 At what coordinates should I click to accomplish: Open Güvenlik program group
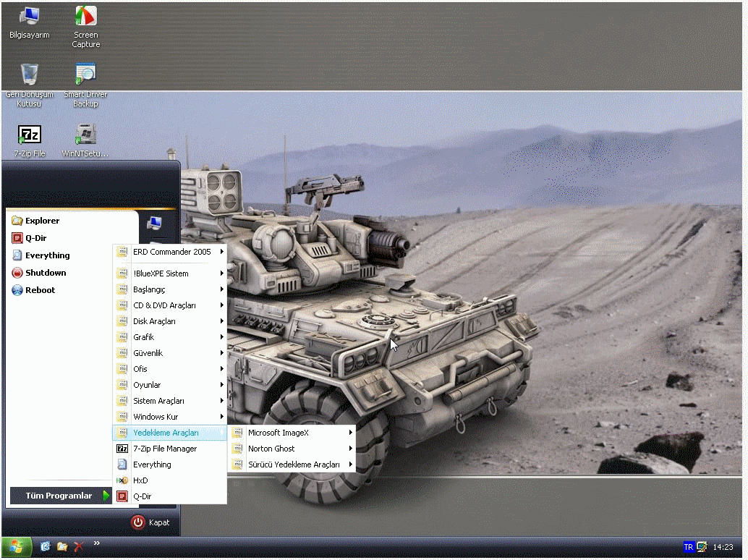169,353
